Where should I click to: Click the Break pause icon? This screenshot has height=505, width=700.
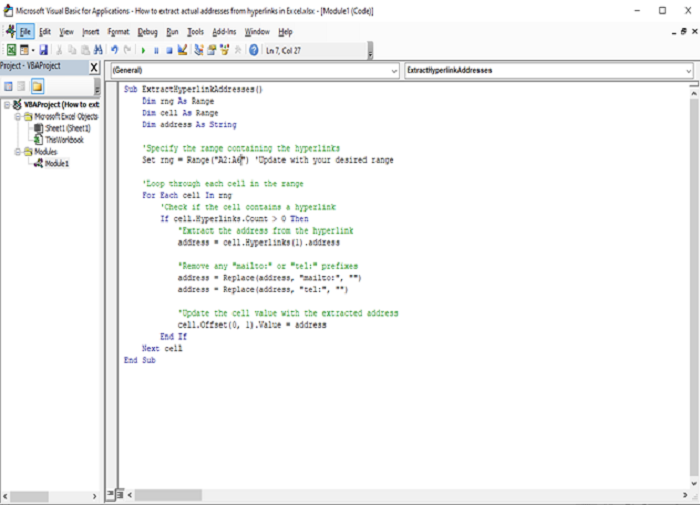(x=156, y=50)
